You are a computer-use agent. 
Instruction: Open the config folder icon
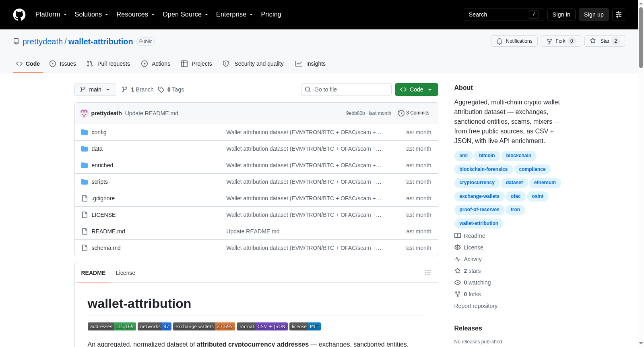85,132
